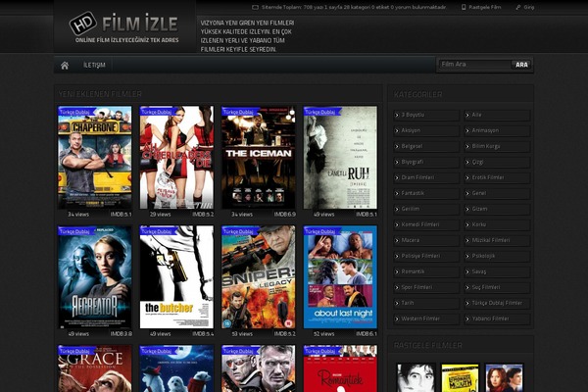Image resolution: width=588 pixels, height=392 pixels.
Task: Select the Genel category
Action: click(x=497, y=194)
